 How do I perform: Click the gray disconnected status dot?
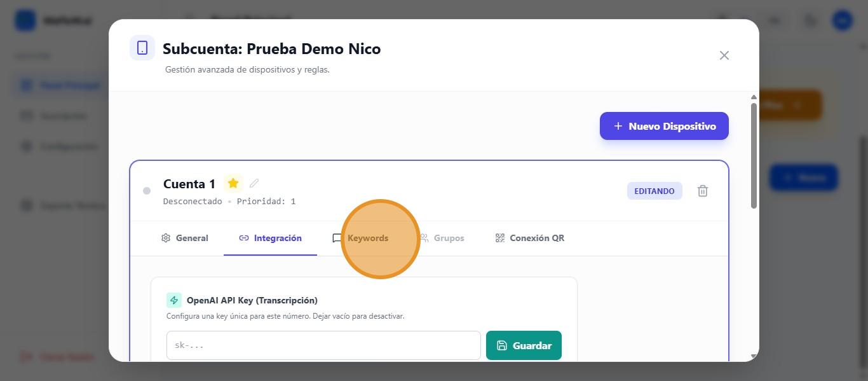pyautogui.click(x=147, y=191)
